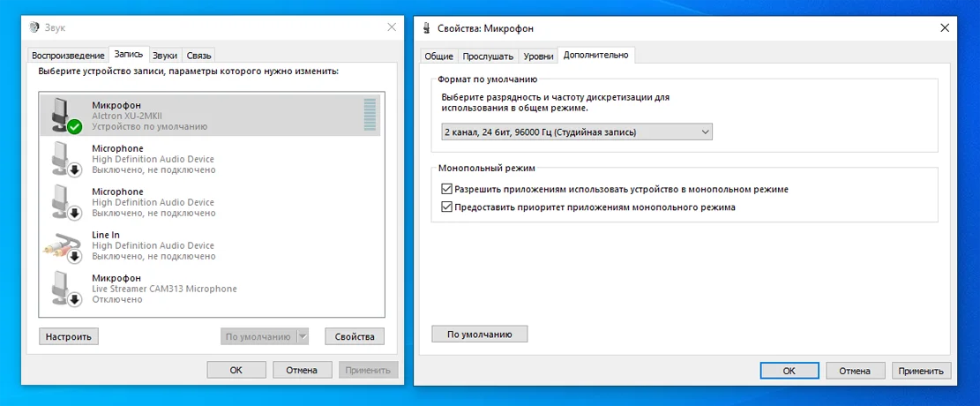Click Отмена in the Sound window
Image resolution: width=980 pixels, height=406 pixels.
[x=302, y=370]
